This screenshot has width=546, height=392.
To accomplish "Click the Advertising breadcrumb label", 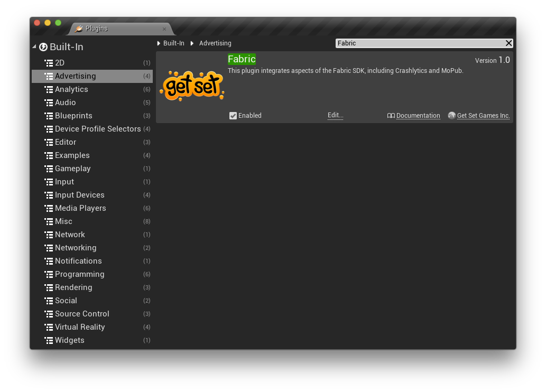I will click(215, 43).
